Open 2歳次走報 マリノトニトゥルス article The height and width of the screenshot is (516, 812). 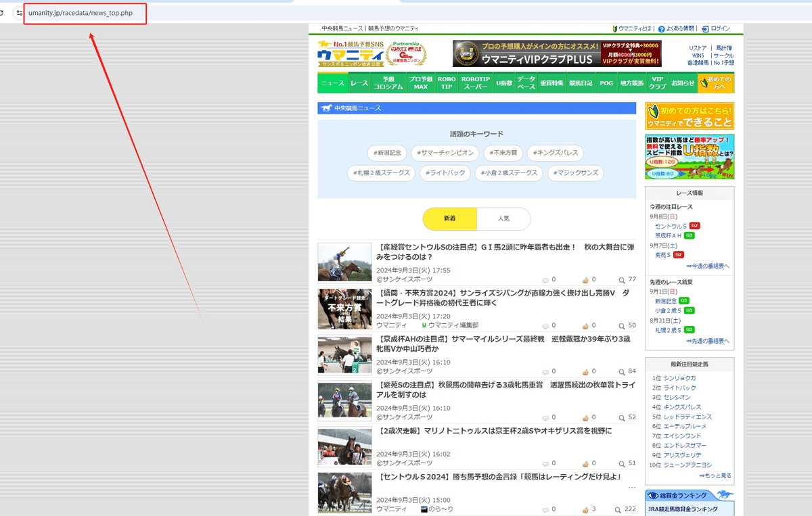pos(494,431)
